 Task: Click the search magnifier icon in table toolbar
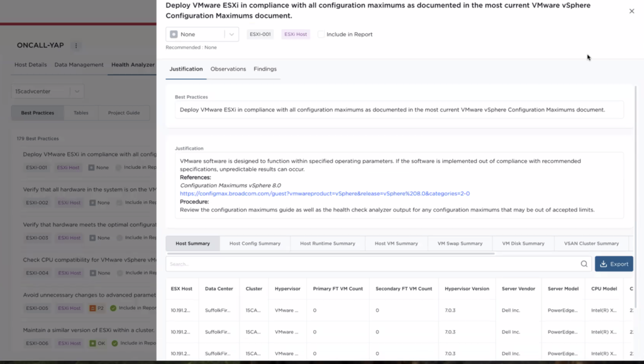click(x=584, y=264)
